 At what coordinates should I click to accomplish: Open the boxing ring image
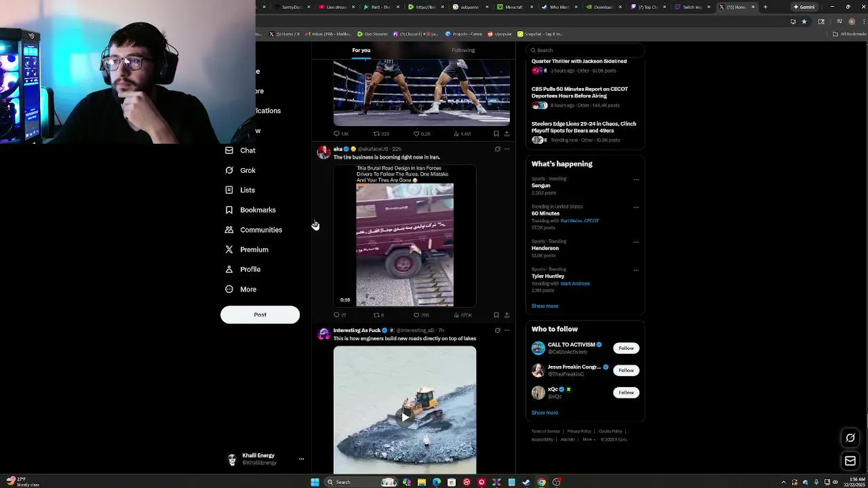421,92
